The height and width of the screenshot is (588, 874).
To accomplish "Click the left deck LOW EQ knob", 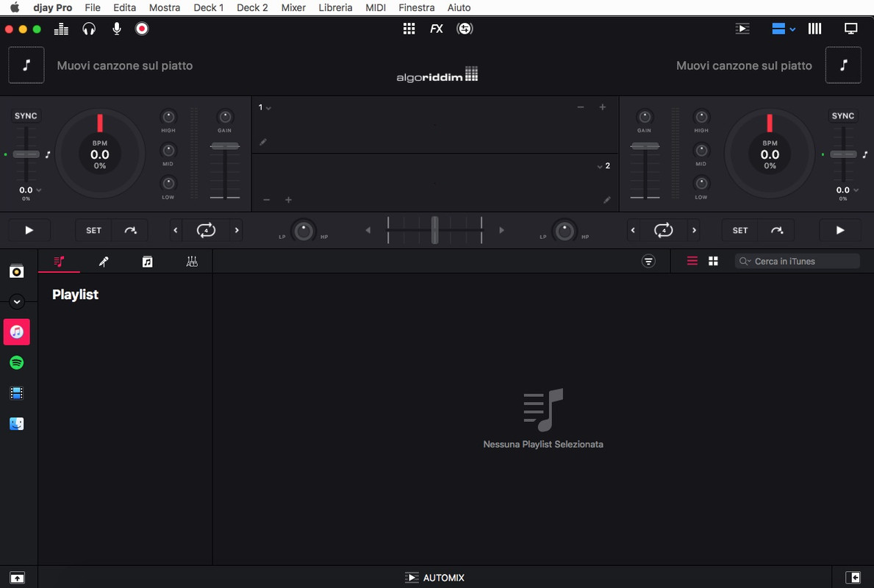I will pyautogui.click(x=168, y=183).
